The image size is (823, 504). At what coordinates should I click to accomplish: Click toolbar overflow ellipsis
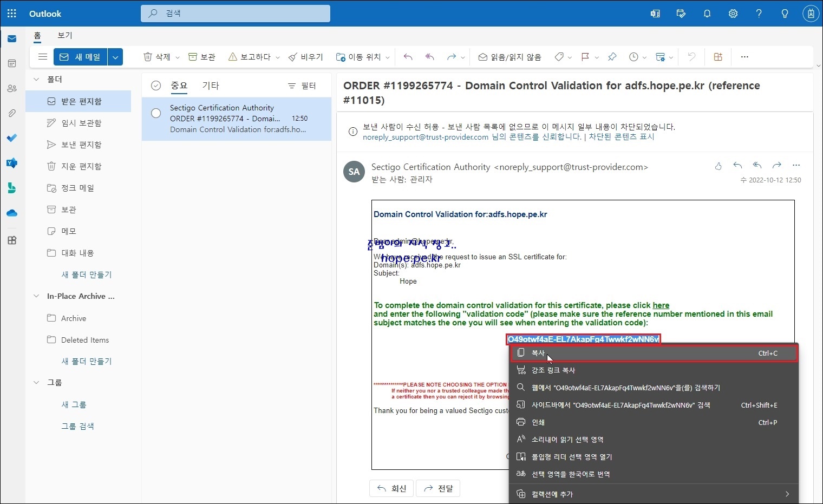click(x=744, y=57)
